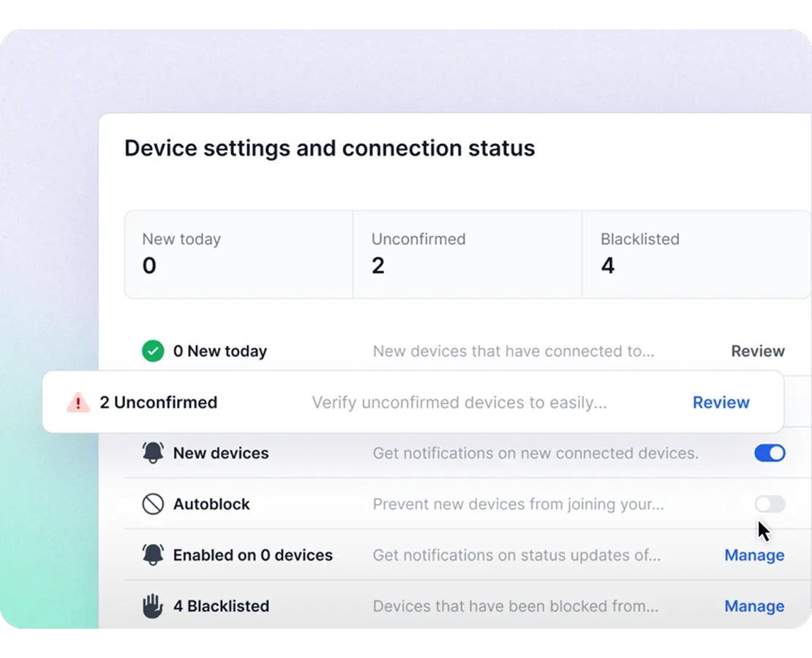Open Manage for Enabled on 0 devices
812x658 pixels.
tap(754, 555)
